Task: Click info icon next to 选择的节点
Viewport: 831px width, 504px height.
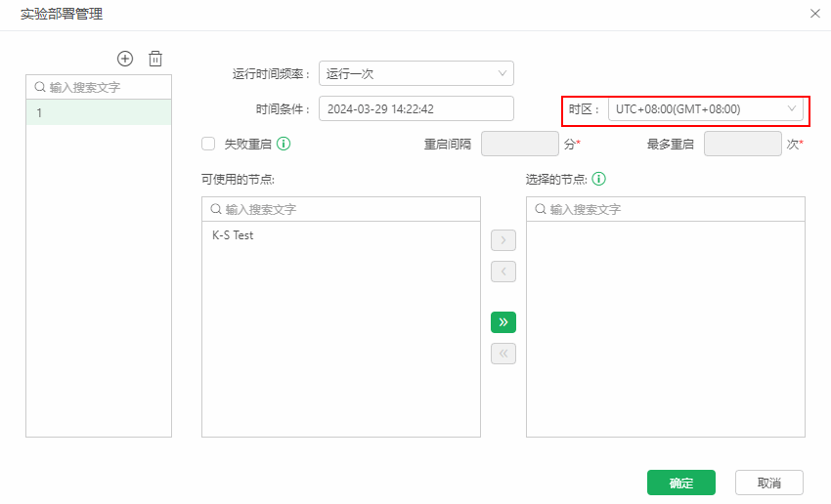Action: (599, 179)
